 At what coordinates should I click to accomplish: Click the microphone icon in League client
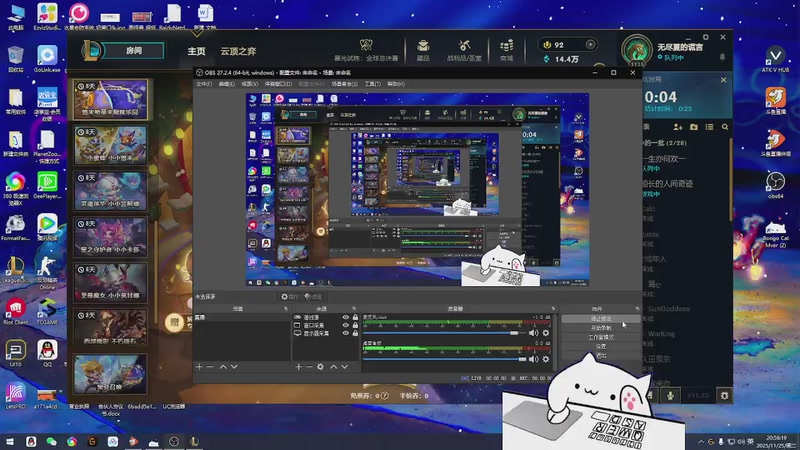[x=670, y=395]
